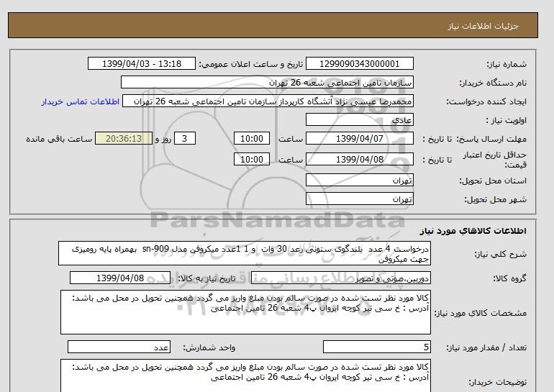Click the شرح کلی نیاز label

pos(500,254)
